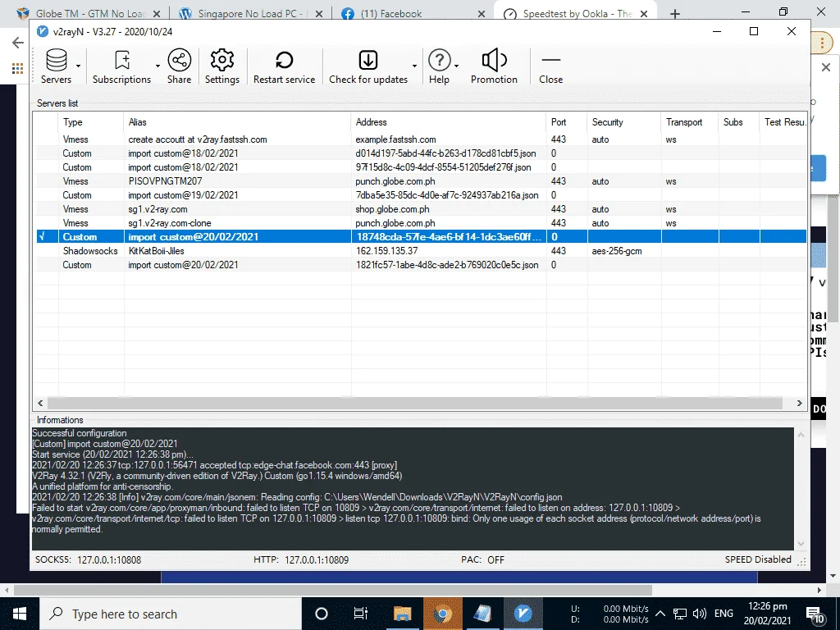Switch to Speedtest by Ookla tab

573,14
